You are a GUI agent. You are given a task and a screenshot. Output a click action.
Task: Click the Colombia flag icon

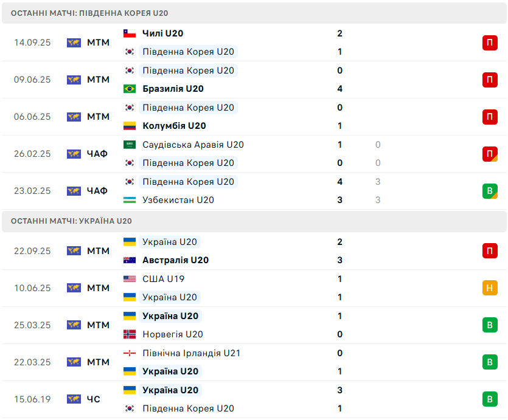pyautogui.click(x=129, y=126)
